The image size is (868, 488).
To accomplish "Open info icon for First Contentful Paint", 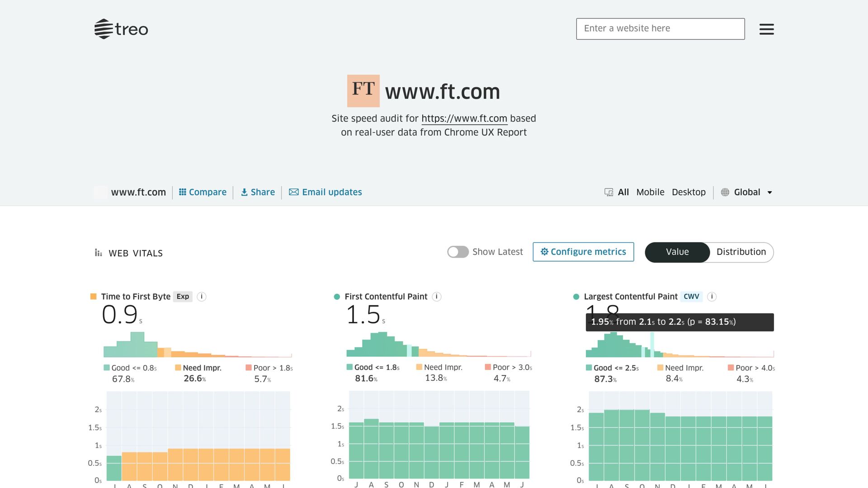I will pyautogui.click(x=436, y=296).
